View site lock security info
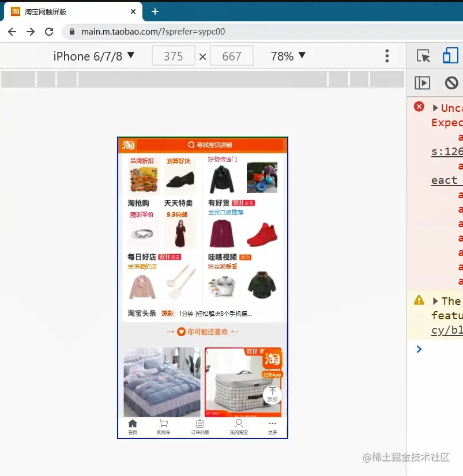 (72, 32)
